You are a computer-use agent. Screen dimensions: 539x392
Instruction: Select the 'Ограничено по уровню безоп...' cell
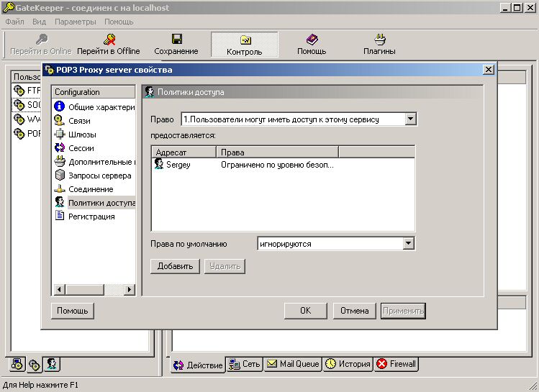[277, 165]
